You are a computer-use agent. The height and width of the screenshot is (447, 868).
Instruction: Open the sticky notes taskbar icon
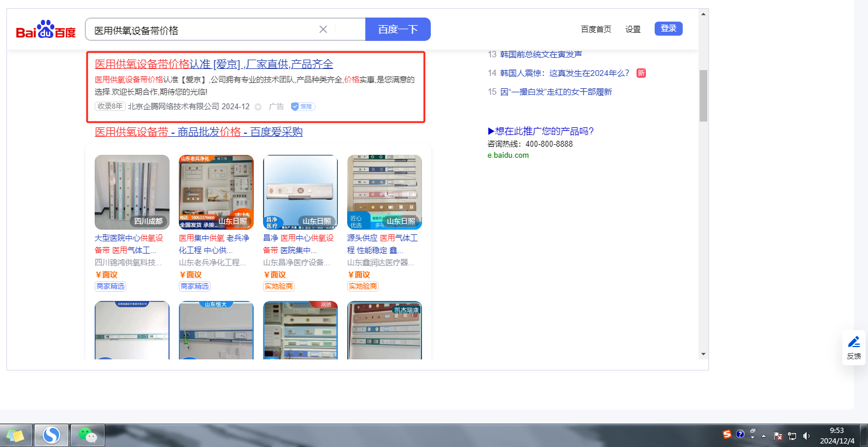pyautogui.click(x=16, y=435)
